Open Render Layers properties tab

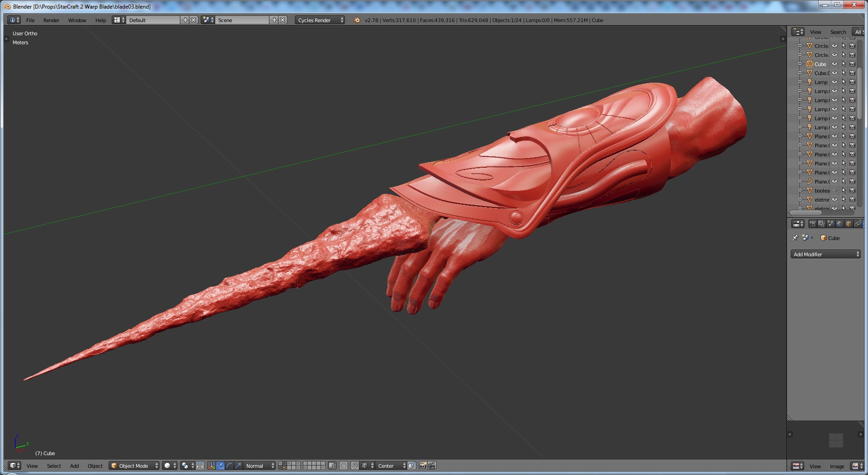click(821, 224)
